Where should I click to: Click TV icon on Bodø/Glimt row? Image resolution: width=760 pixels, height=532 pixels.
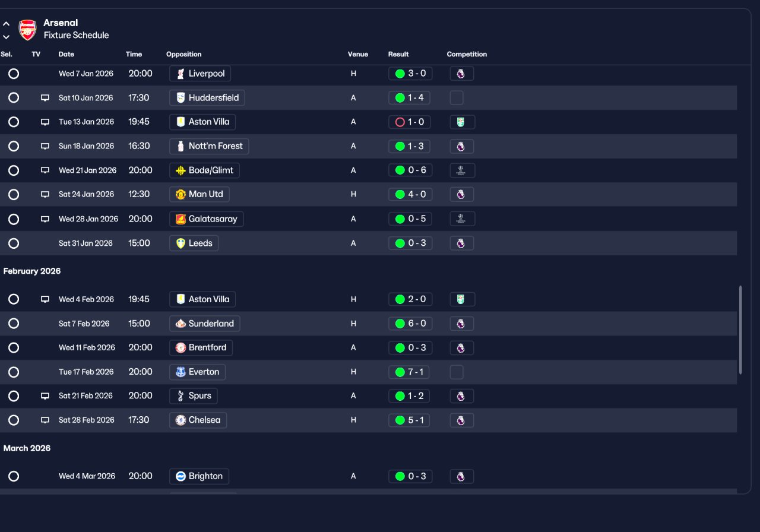point(45,170)
